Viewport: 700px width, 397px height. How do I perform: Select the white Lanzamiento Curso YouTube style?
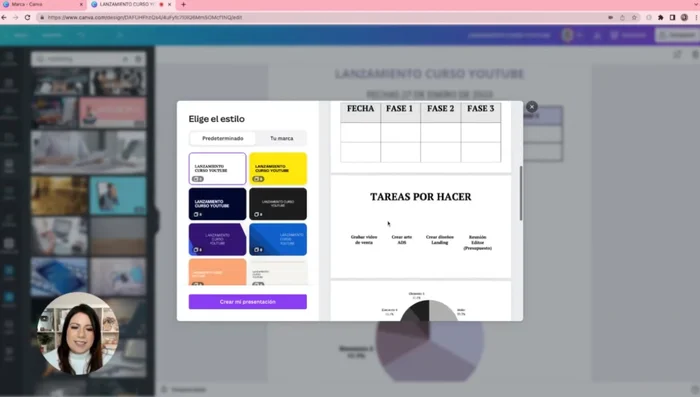(217, 168)
